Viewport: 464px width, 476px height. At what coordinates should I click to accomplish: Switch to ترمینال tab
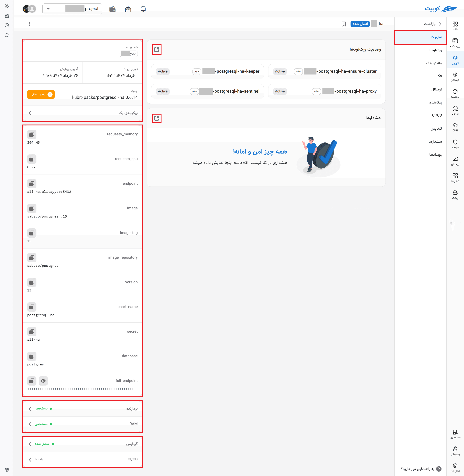[420, 89]
